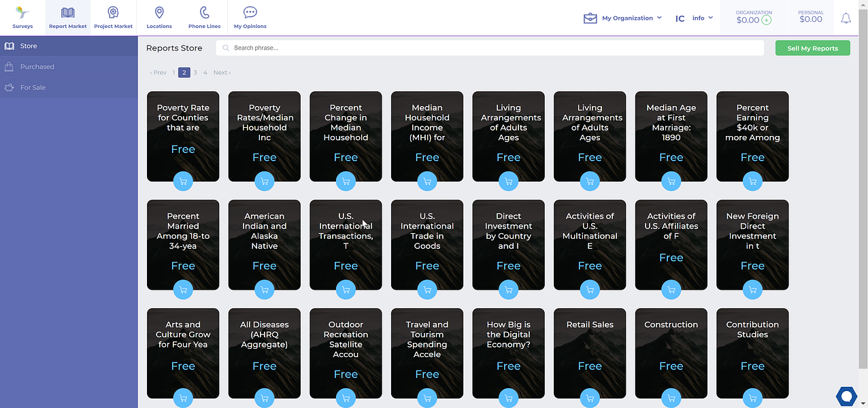Click cart icon under Poverty Rates/Median Household Inc
The image size is (868, 408).
point(265,182)
